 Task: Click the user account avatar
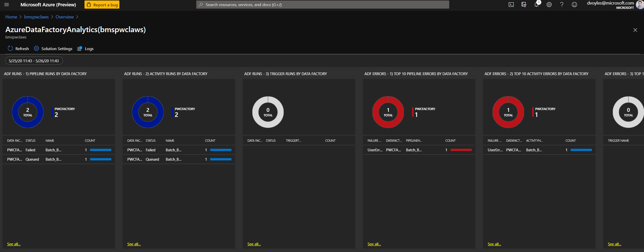click(x=640, y=5)
